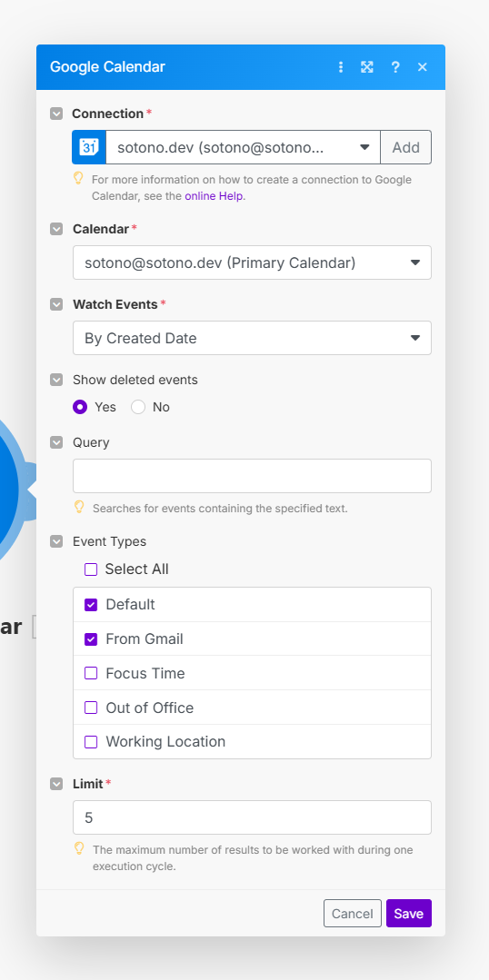Open the Connection dropdown list
The height and width of the screenshot is (980, 489).
click(x=243, y=147)
